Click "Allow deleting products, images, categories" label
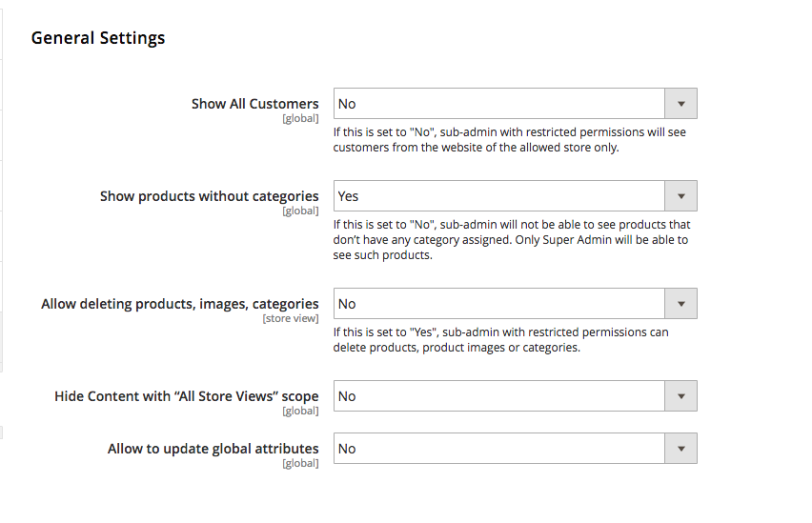This screenshot has height=523, width=812. coord(179,304)
